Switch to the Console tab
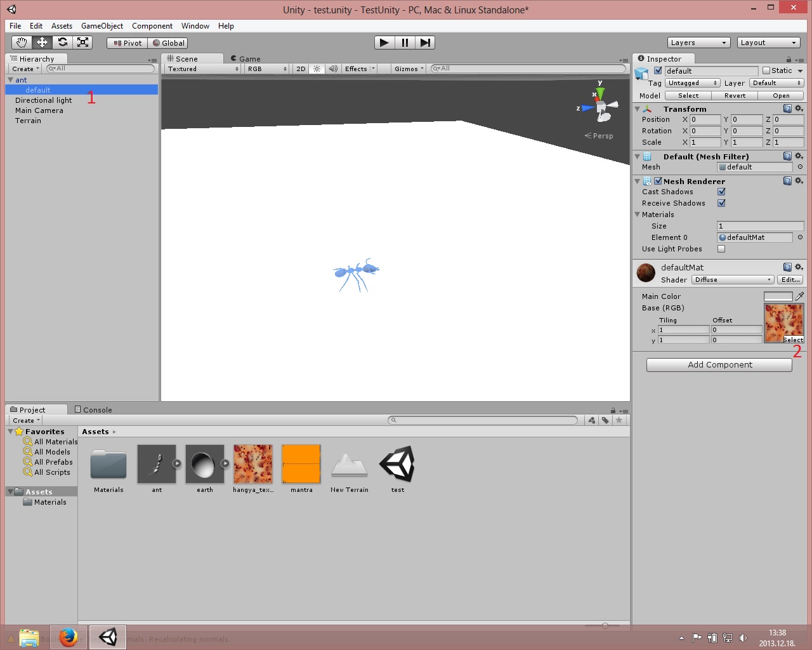Viewport: 812px width, 650px height. pos(93,409)
